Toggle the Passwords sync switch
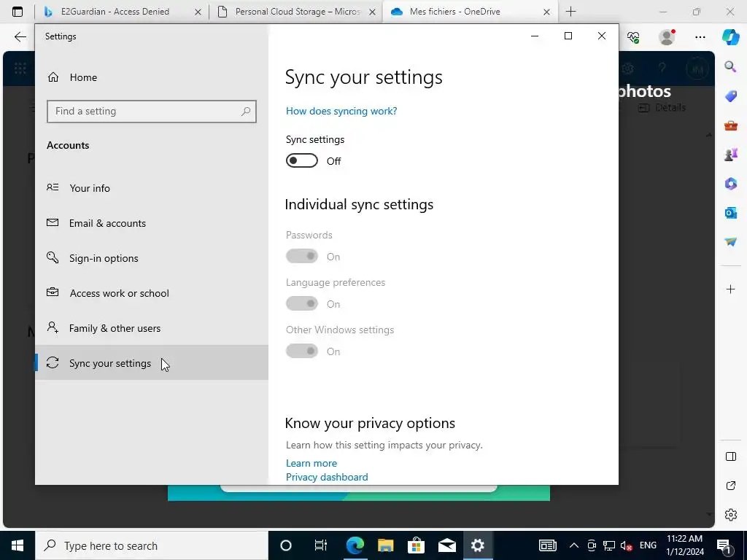 pyautogui.click(x=301, y=256)
